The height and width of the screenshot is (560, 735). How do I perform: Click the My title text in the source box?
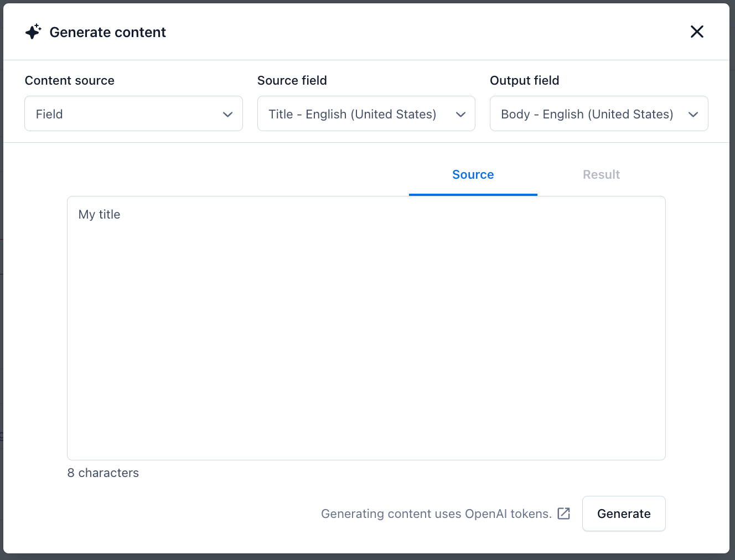(99, 214)
